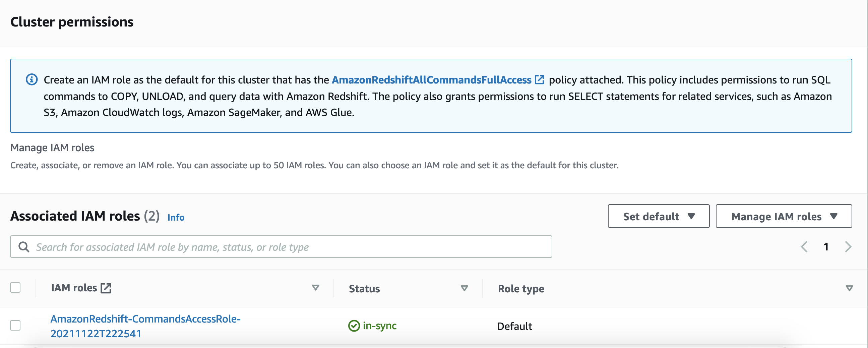This screenshot has height=348, width=868.
Task: Go to previous page with left chevron
Action: (804, 247)
